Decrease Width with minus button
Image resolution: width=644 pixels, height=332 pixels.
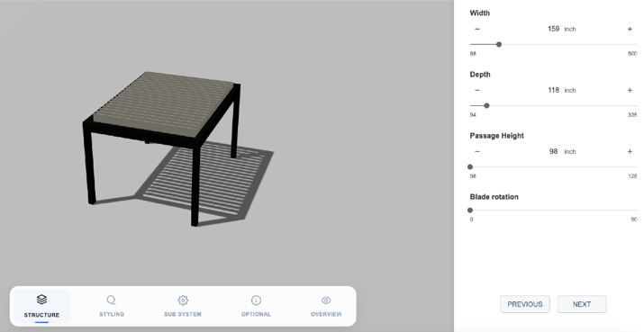click(477, 29)
